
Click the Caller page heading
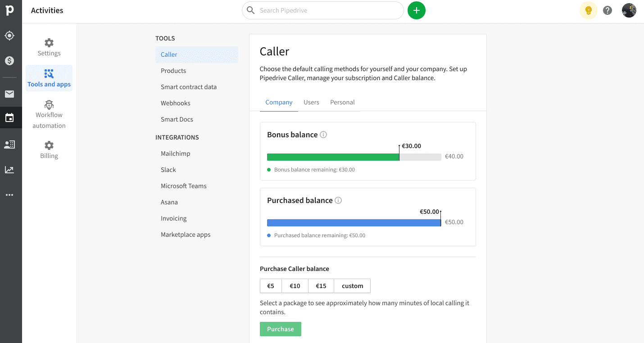tap(274, 51)
